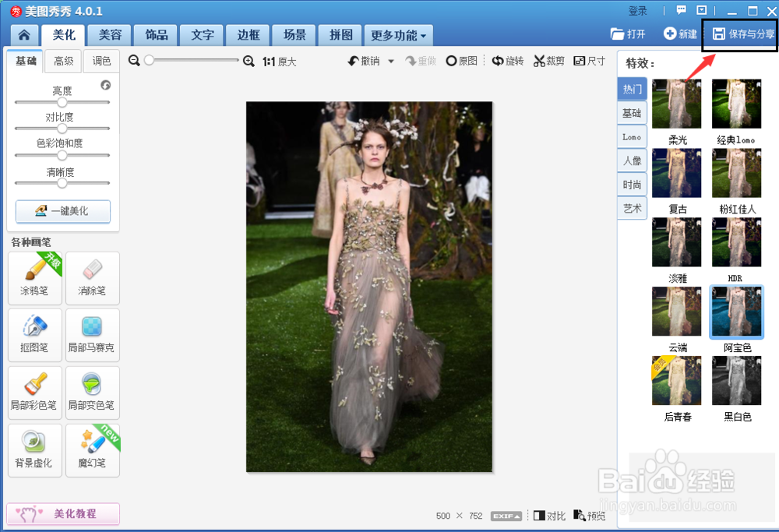Expand the EXIF info badge
Screen dimensions: 779x532
tap(506, 516)
